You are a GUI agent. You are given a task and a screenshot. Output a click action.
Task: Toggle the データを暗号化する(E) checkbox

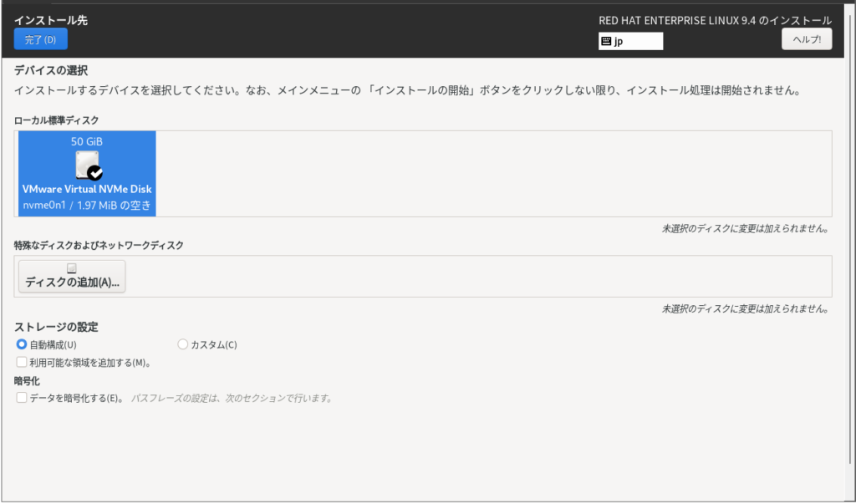click(22, 399)
